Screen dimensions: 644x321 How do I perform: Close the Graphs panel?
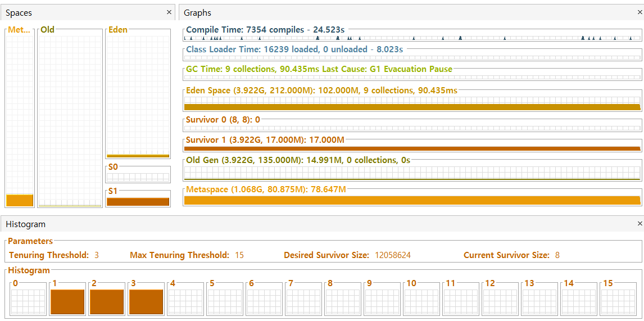tap(639, 12)
